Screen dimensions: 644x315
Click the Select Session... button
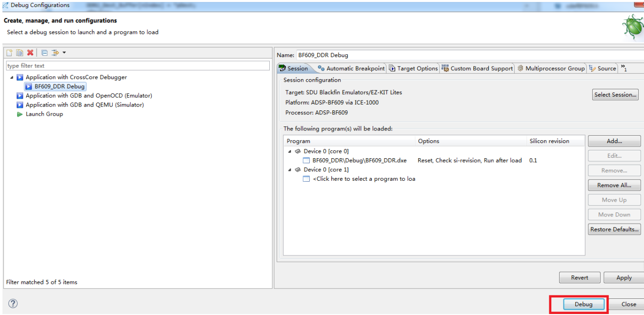(x=615, y=95)
